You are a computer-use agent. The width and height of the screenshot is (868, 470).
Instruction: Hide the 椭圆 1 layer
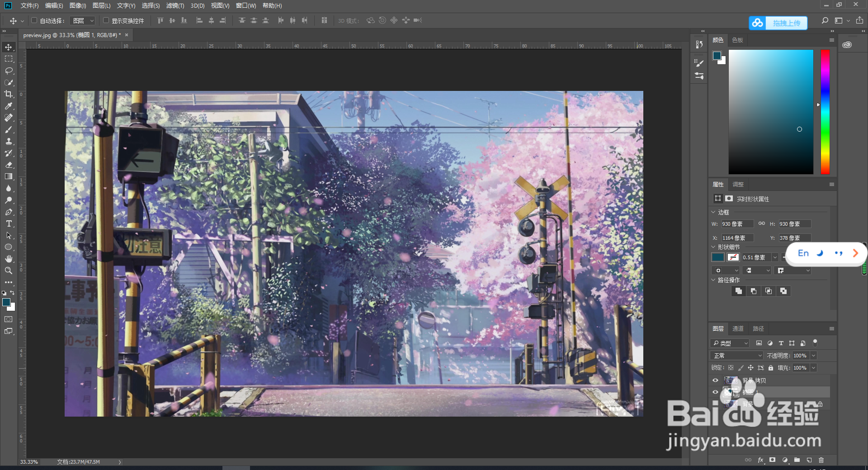pos(715,392)
